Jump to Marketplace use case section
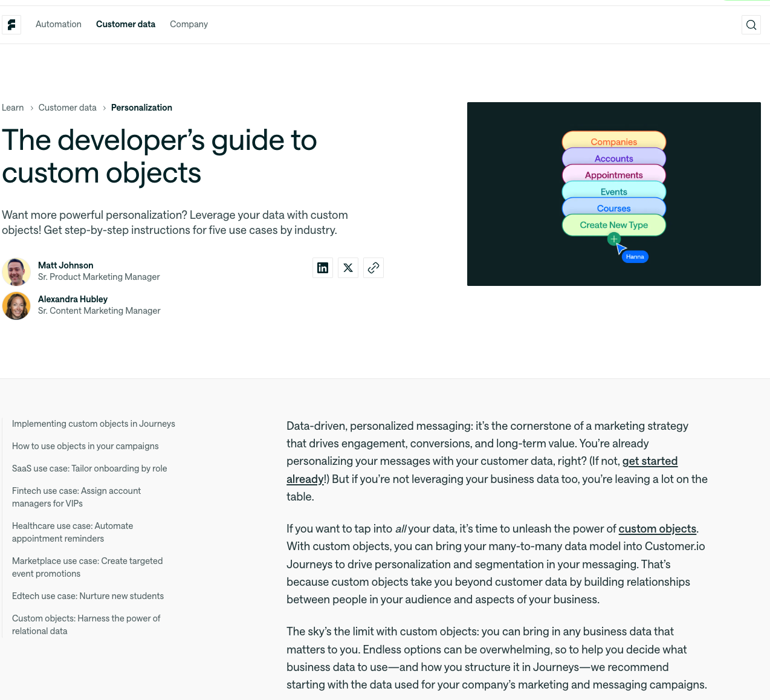 click(x=88, y=567)
